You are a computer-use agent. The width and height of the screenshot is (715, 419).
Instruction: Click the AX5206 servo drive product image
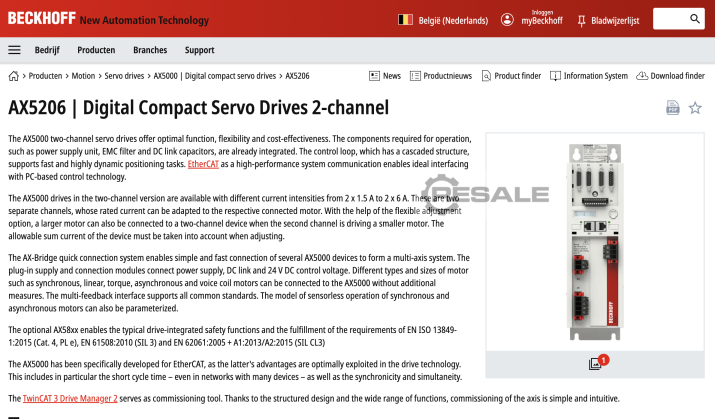595,242
